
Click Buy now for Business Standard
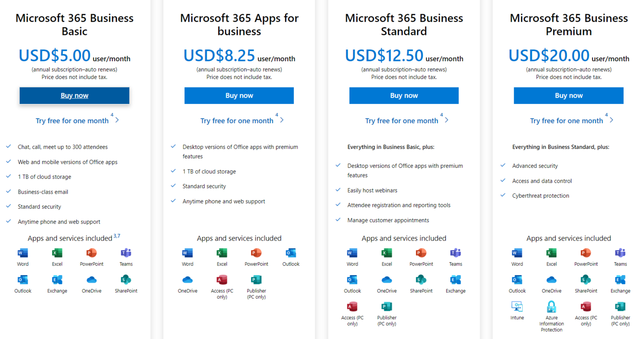[x=404, y=96]
